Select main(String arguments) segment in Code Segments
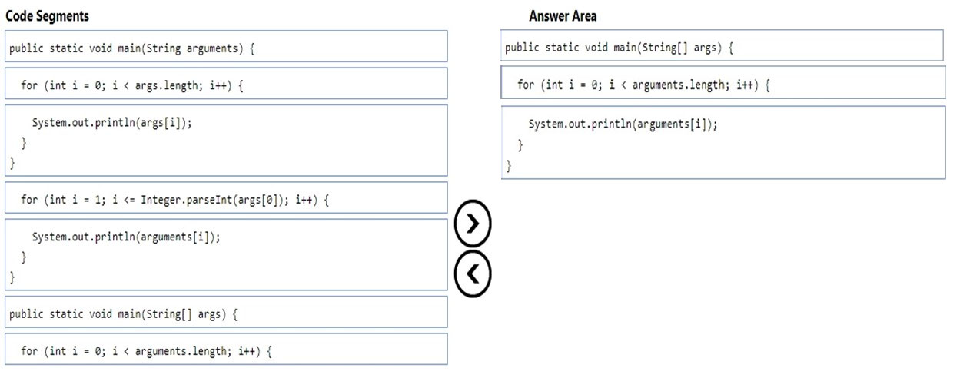This screenshot has width=980, height=378. pyautogui.click(x=226, y=47)
